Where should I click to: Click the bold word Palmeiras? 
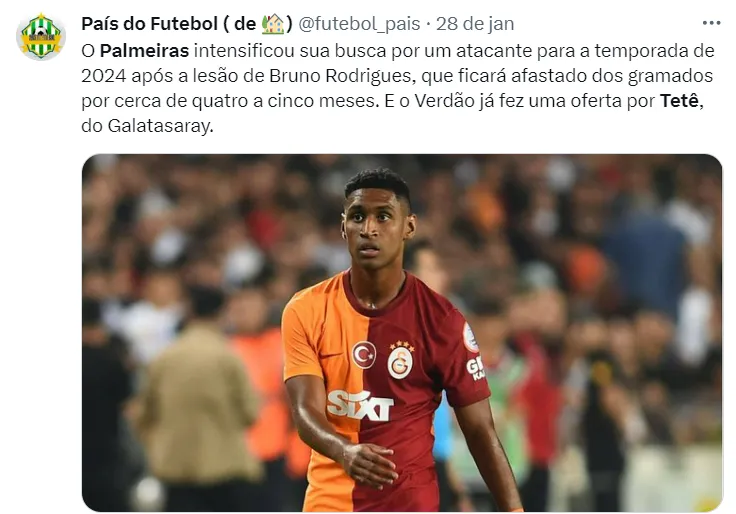pyautogui.click(x=144, y=50)
